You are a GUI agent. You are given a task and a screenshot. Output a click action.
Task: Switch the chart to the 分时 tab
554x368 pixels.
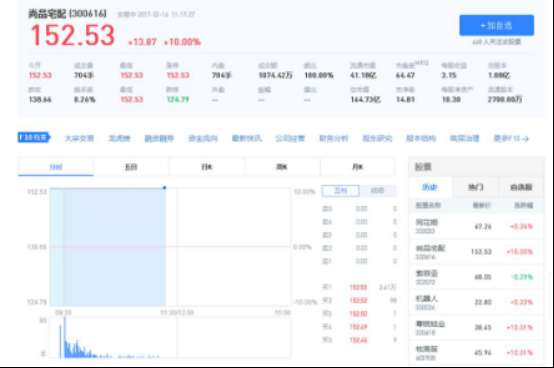56,167
